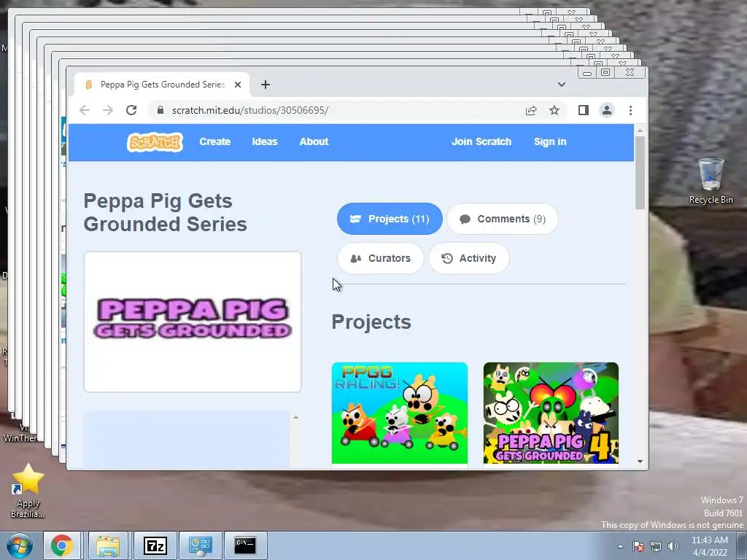Click the 7-Zip taskbar icon
Viewport: 747px width, 560px height.
[155, 545]
